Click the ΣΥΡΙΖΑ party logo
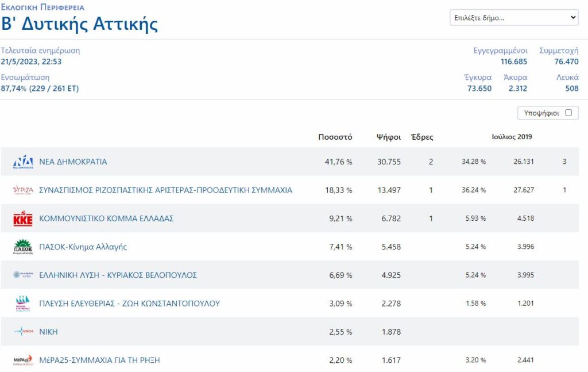 click(x=23, y=190)
